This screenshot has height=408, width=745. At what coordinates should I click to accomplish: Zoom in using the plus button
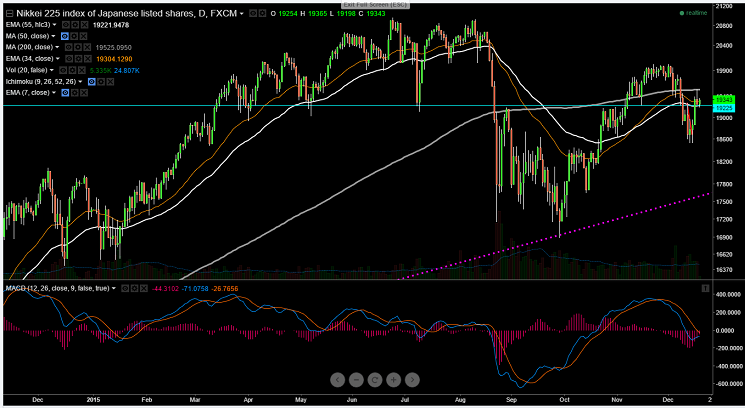(393, 380)
